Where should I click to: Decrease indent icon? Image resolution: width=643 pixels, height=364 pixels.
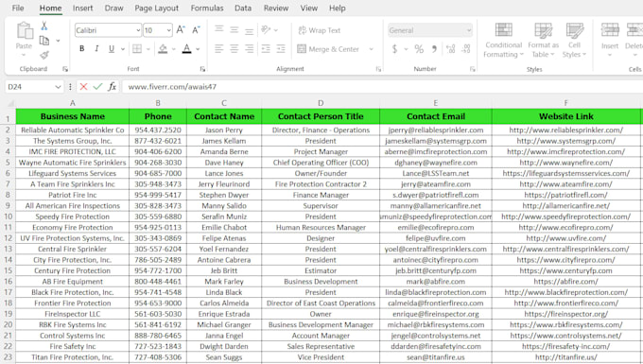coord(266,49)
